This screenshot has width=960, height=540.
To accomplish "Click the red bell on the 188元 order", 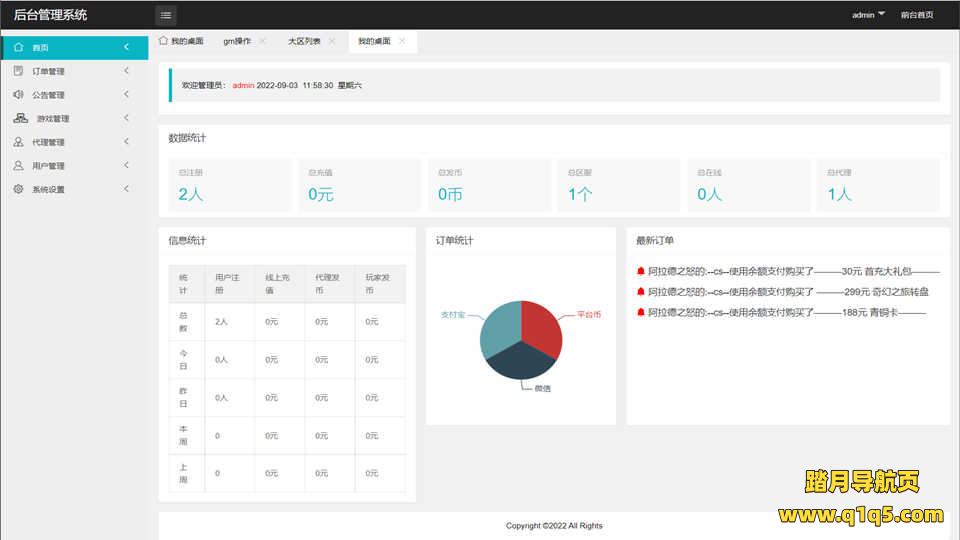I will click(x=640, y=313).
